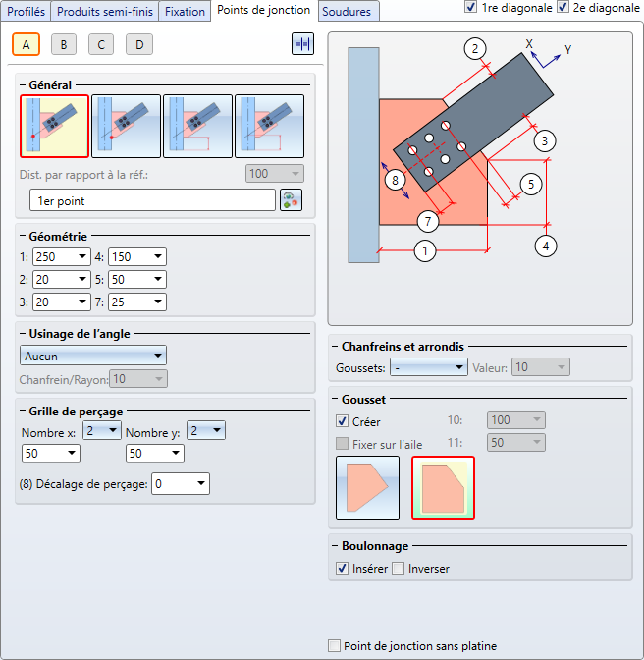The height and width of the screenshot is (660, 644).
Task: Collapse the Gousset section
Action: pos(335,399)
